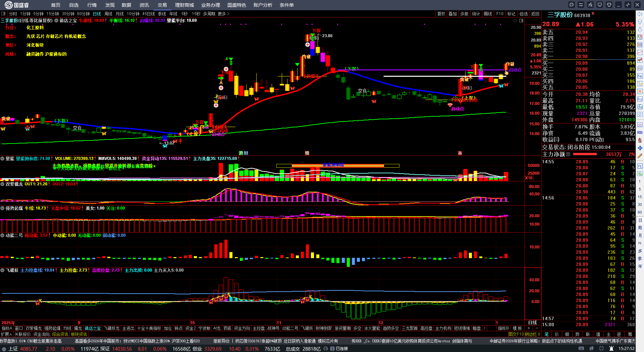
Task: Click the 主力净额 red progress bar
Action: (x=585, y=154)
